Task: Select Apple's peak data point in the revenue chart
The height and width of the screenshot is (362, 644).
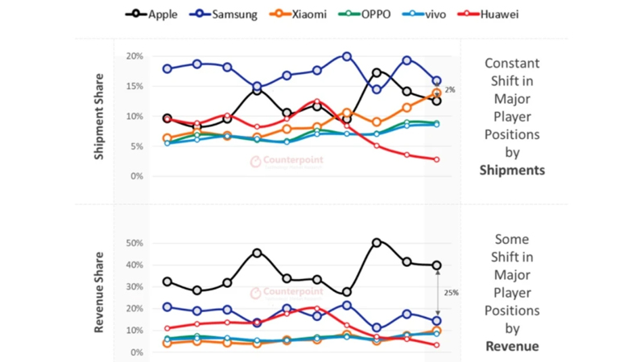Action: 376,242
